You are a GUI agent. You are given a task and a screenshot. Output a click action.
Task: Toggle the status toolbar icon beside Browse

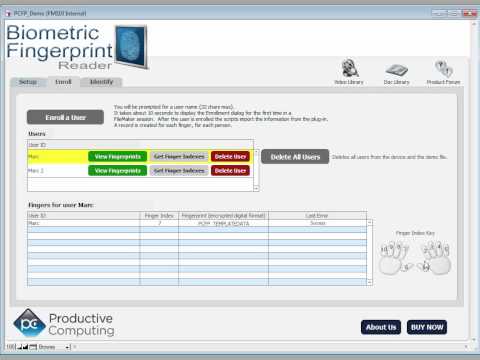(33, 347)
